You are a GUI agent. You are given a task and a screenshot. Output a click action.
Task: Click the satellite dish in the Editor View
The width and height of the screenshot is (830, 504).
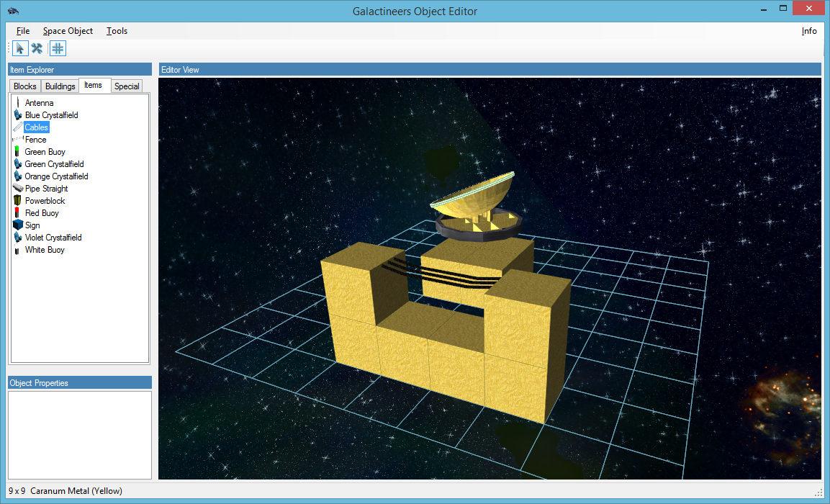click(x=475, y=198)
